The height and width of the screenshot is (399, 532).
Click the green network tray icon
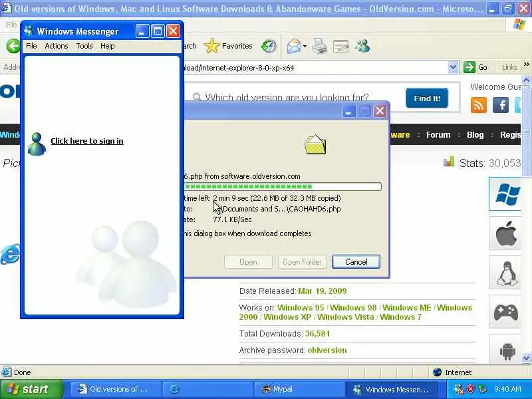pyautogui.click(x=482, y=389)
